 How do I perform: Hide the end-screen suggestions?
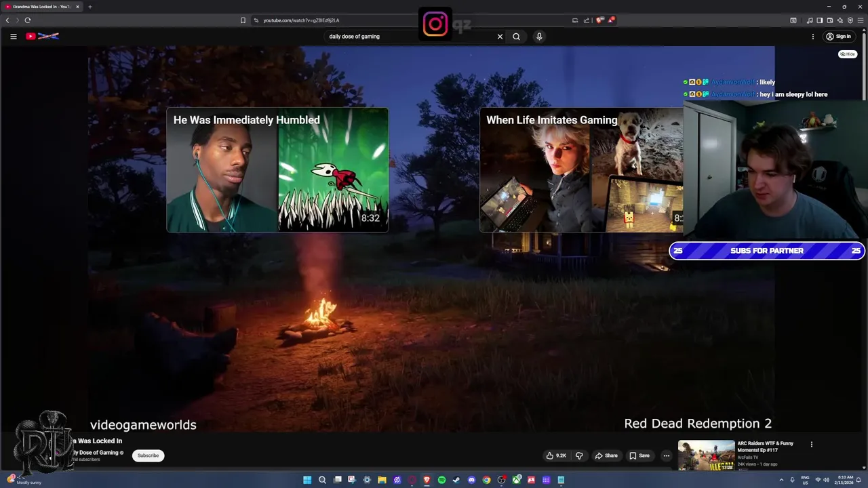pos(848,54)
